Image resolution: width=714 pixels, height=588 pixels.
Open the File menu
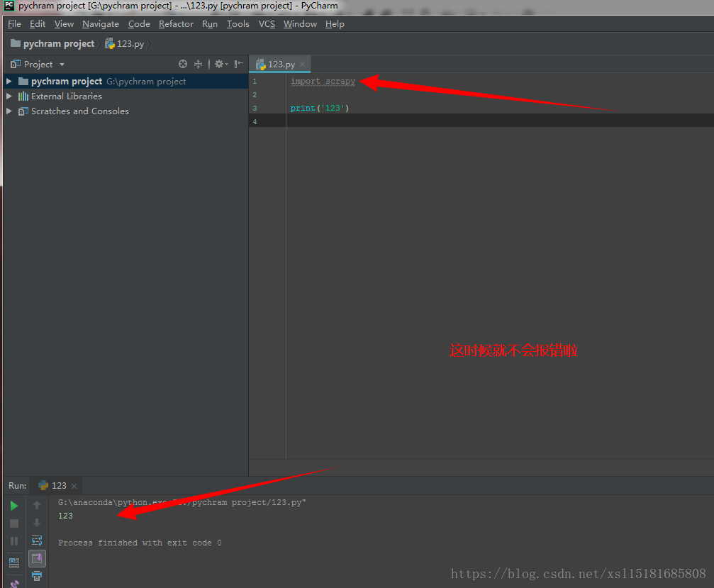tap(15, 24)
